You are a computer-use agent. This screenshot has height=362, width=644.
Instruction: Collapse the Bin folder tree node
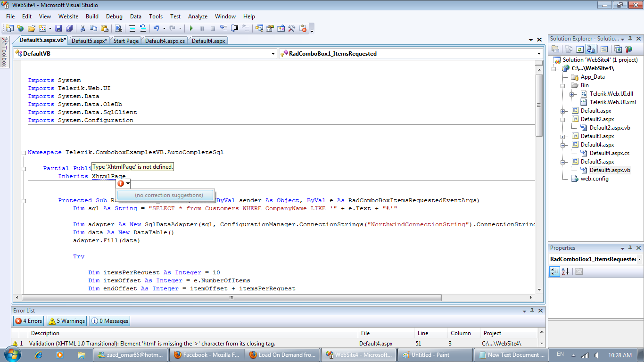coord(563,86)
